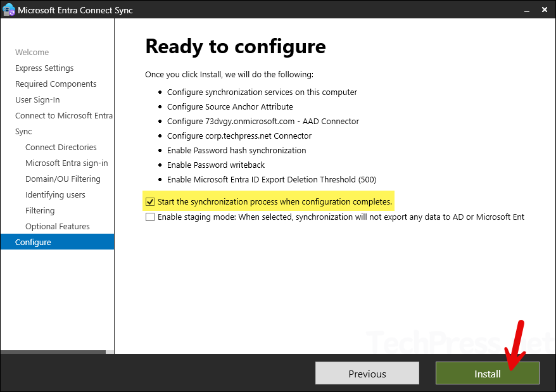Click 'Configure synchronization services on this computer' text
The height and width of the screenshot is (392, 556).
(x=262, y=92)
